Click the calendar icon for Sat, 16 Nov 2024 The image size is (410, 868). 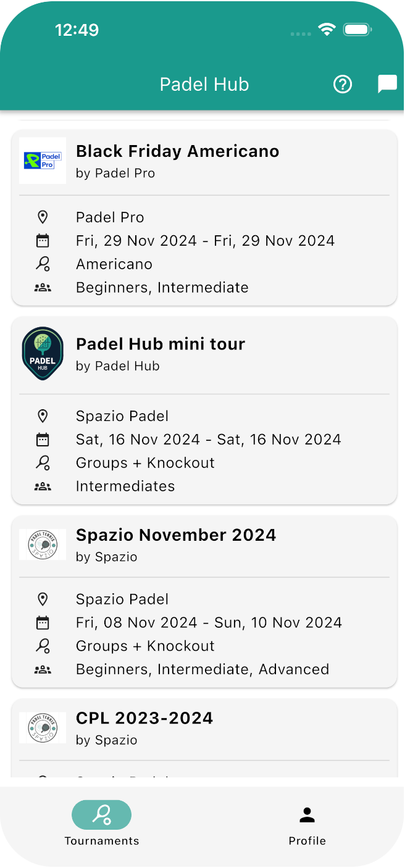click(43, 440)
